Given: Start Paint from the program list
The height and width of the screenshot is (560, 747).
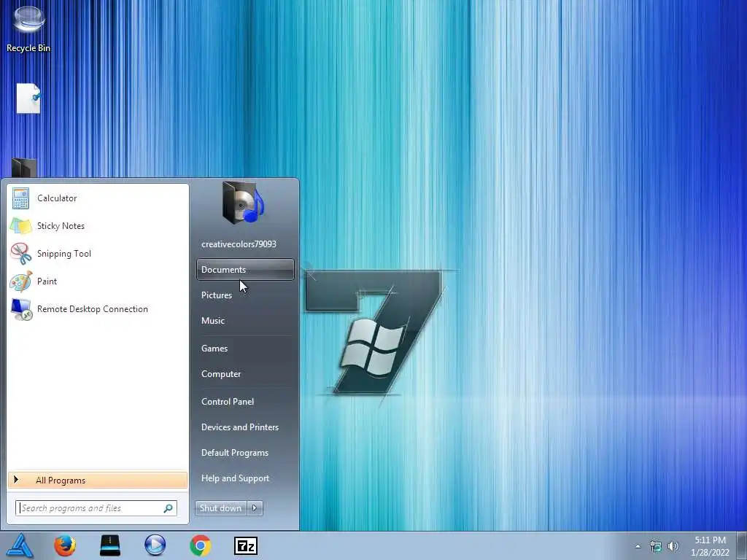Looking at the screenshot, I should click(x=98, y=281).
